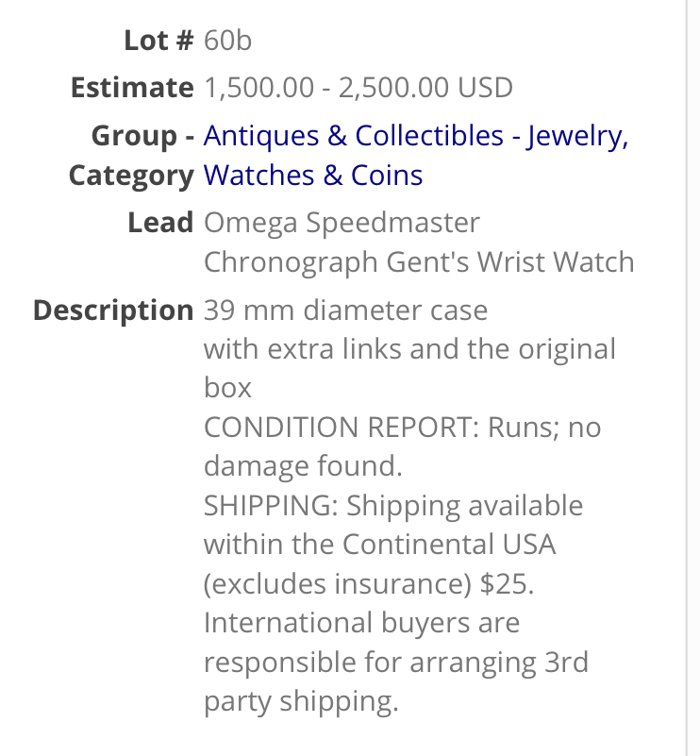Click the Category label
700x756 pixels.
tap(130, 176)
